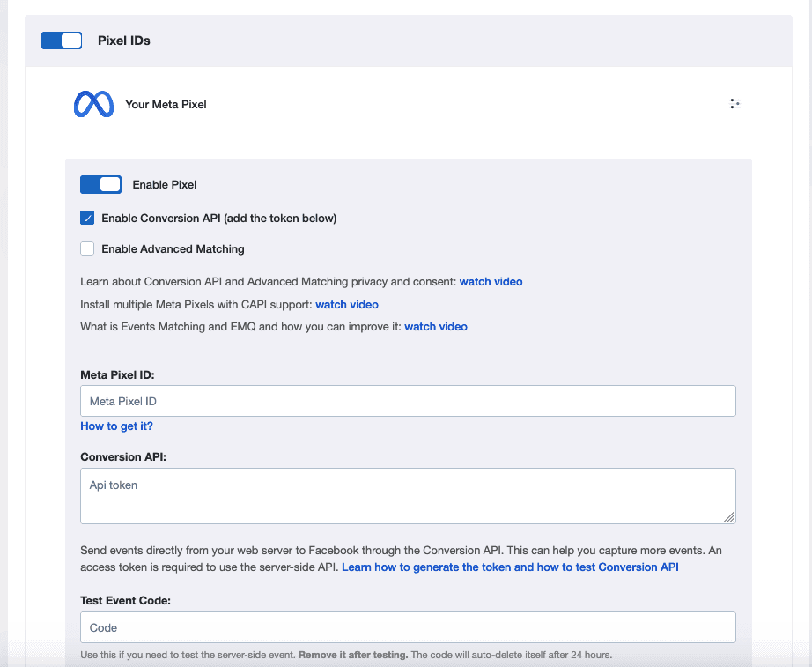Image resolution: width=812 pixels, height=667 pixels.
Task: Click the Remove it after testing note
Action: coord(353,655)
